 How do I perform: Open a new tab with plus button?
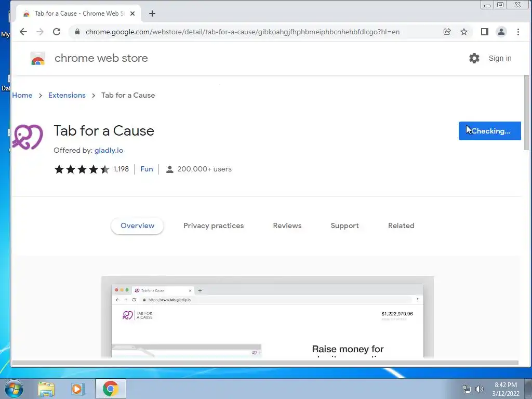click(x=152, y=14)
